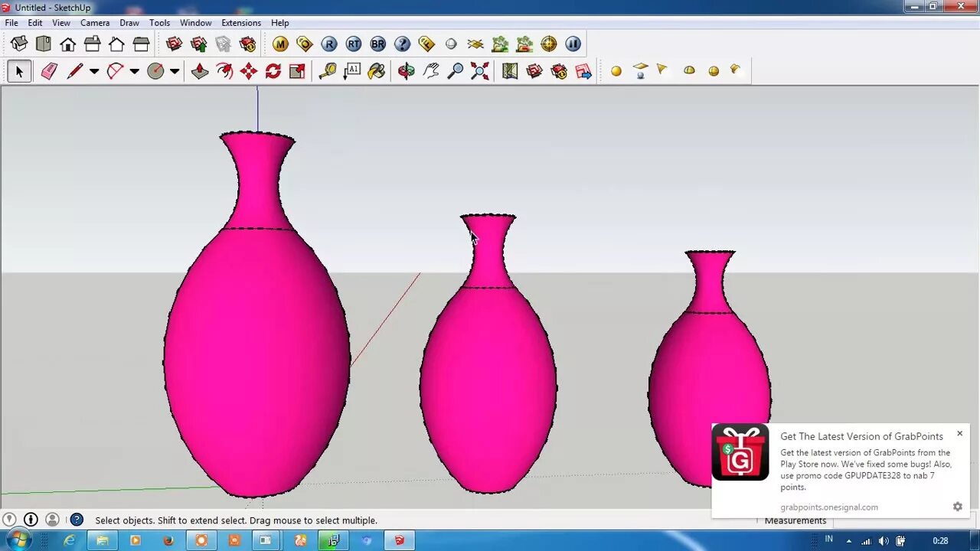
Task: Click the blue BR extension button
Action: (378, 44)
